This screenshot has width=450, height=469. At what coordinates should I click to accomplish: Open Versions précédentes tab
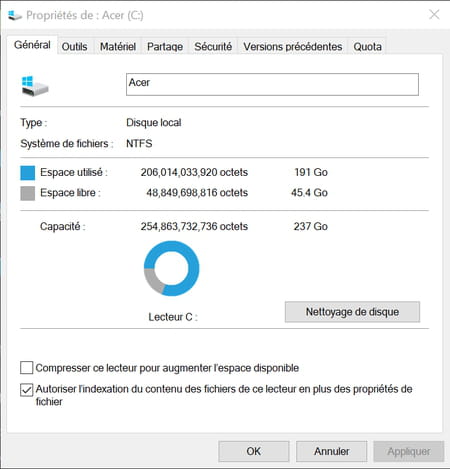(x=293, y=47)
